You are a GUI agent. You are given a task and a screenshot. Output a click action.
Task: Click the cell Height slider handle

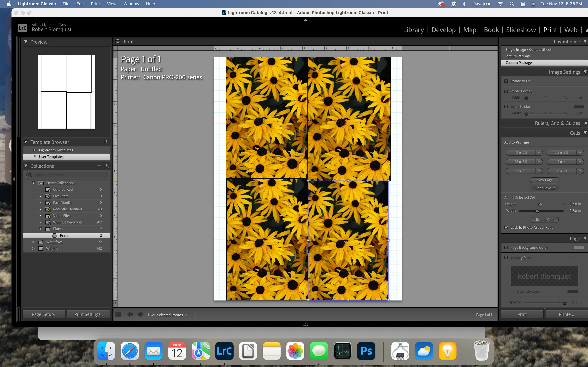(x=540, y=205)
